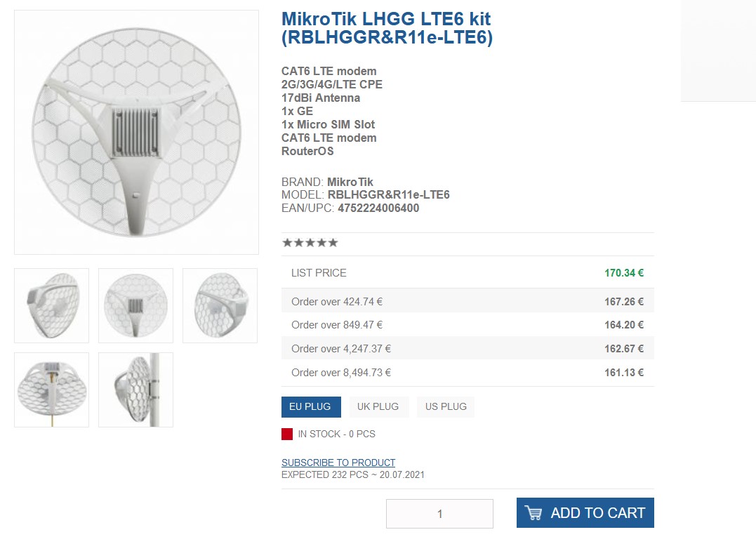
Task: Click the red stock status square
Action: pyautogui.click(x=287, y=434)
